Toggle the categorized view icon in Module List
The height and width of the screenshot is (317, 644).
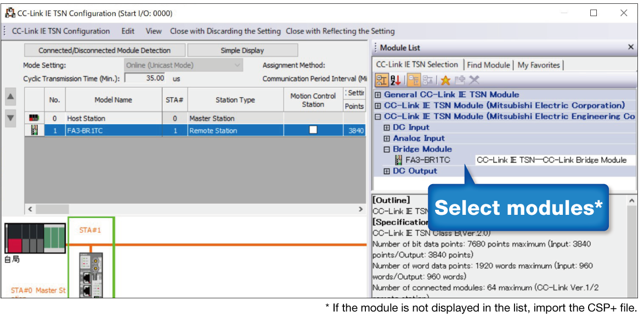(382, 80)
